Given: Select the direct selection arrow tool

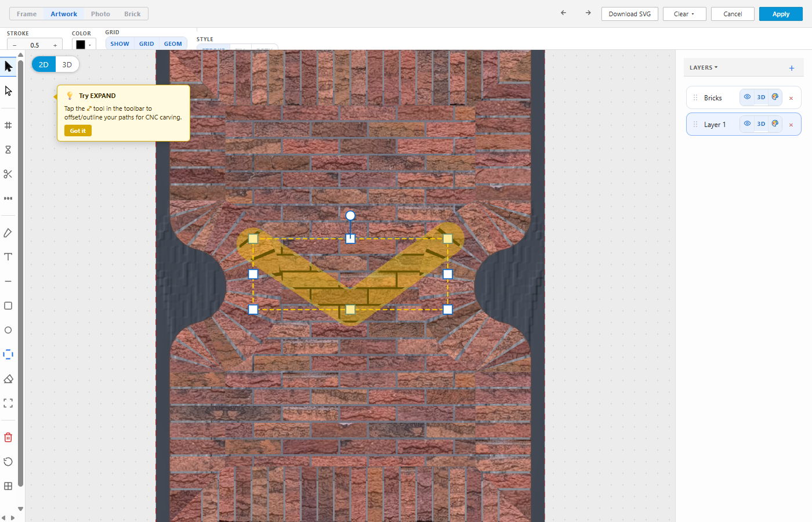Looking at the screenshot, I should [8, 91].
